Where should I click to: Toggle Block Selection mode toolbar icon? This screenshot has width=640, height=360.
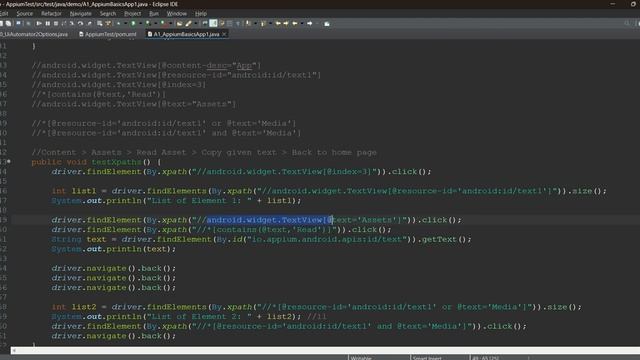pos(229,23)
